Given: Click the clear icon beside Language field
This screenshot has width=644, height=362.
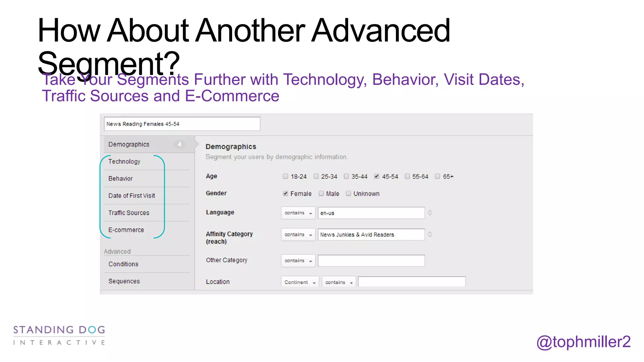Looking at the screenshot, I should pyautogui.click(x=430, y=213).
